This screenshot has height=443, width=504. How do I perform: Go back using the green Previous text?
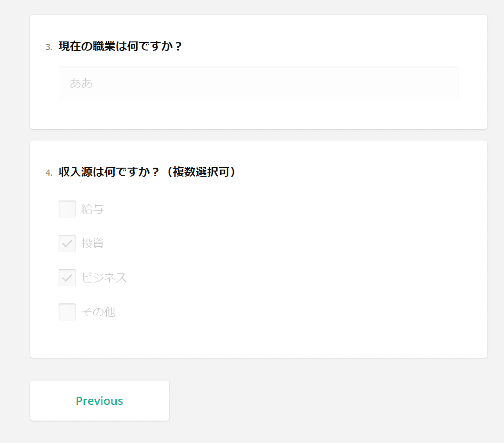point(100,401)
